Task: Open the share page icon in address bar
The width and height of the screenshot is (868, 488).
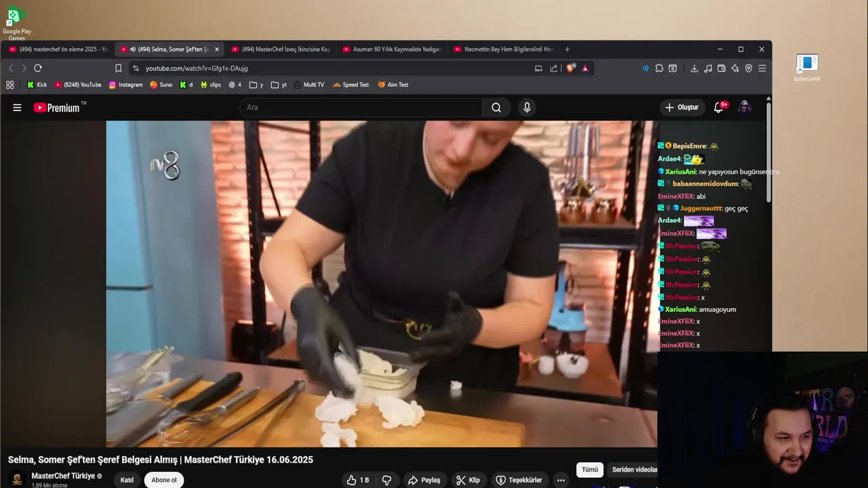Action: click(554, 68)
